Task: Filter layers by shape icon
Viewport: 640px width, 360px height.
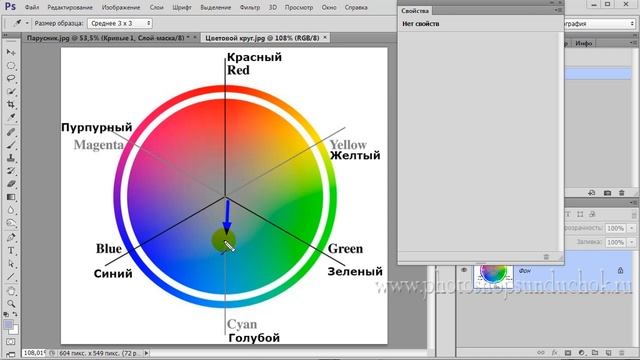Action: [580, 214]
